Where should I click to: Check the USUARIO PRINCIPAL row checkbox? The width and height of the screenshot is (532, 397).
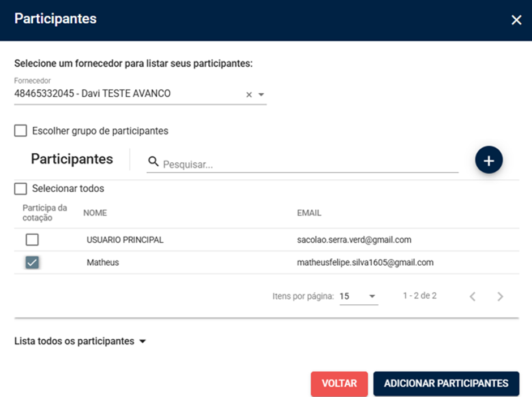click(32, 240)
